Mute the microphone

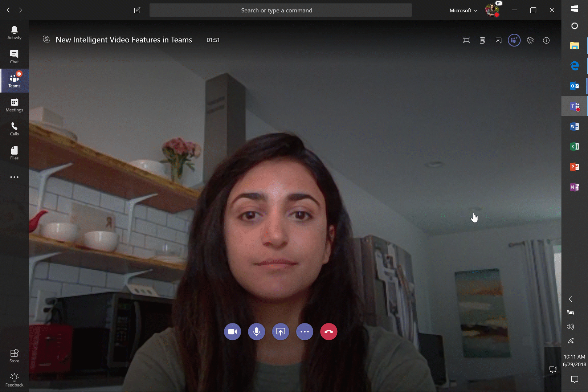coord(256,332)
